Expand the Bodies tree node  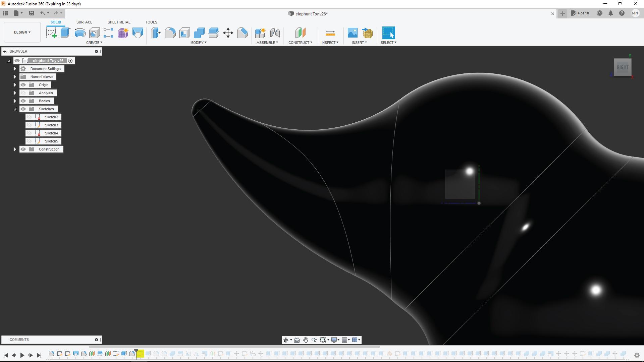pyautogui.click(x=15, y=101)
